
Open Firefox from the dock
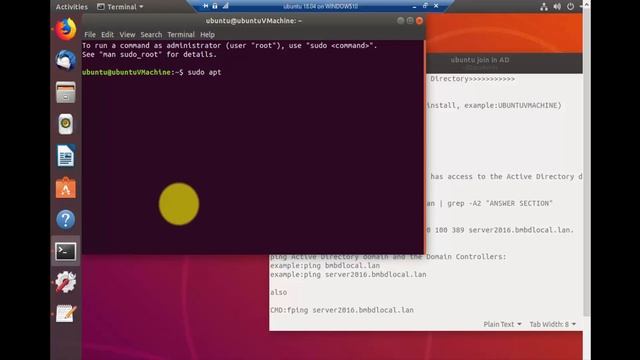point(66,29)
